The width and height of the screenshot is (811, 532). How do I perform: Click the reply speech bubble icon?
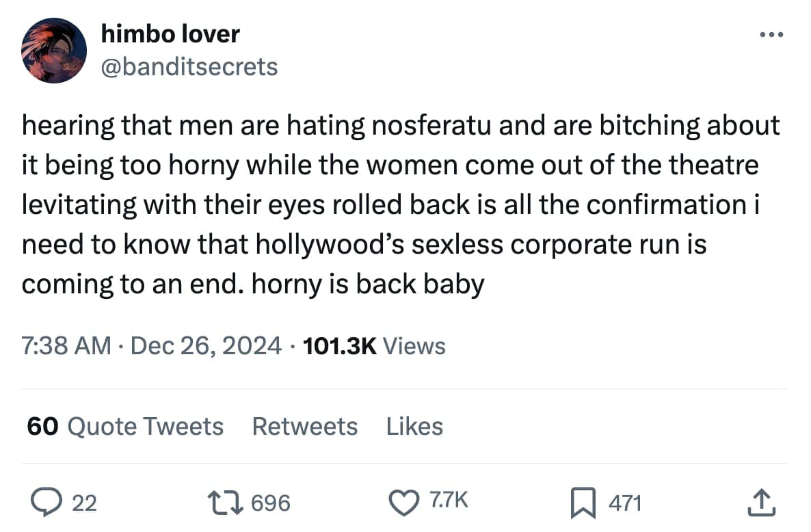pyautogui.click(x=48, y=503)
